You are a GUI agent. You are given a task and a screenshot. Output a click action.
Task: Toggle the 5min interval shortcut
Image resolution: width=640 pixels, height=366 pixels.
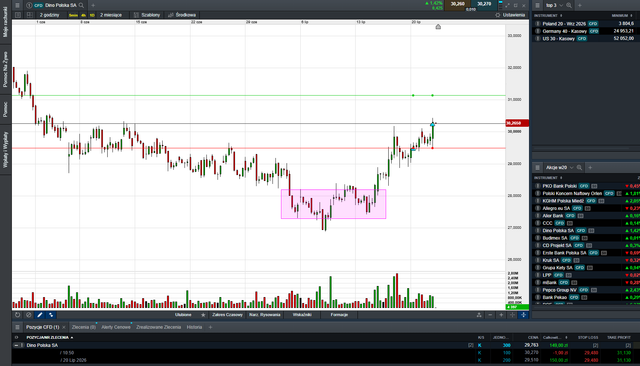tap(73, 15)
